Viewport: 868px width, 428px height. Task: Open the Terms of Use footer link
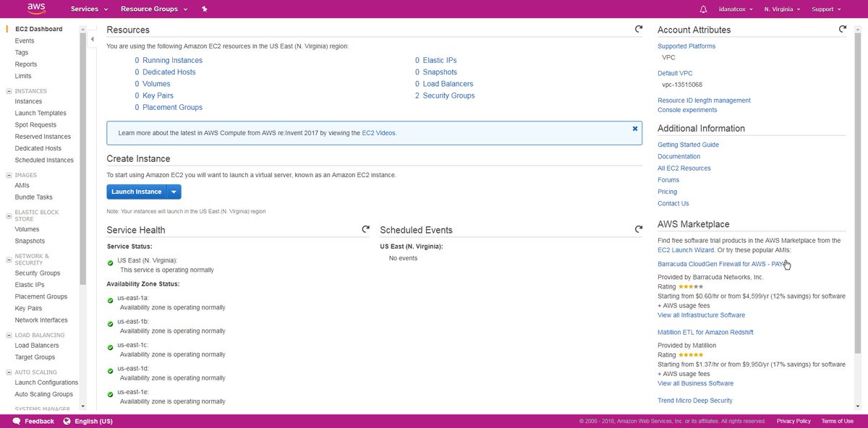tap(838, 421)
